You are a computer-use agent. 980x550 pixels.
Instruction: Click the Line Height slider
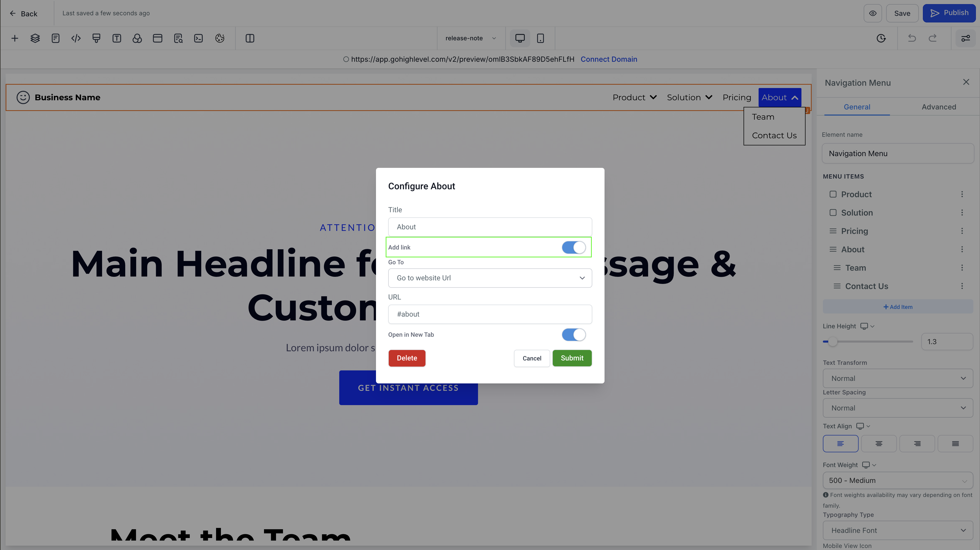coord(868,342)
